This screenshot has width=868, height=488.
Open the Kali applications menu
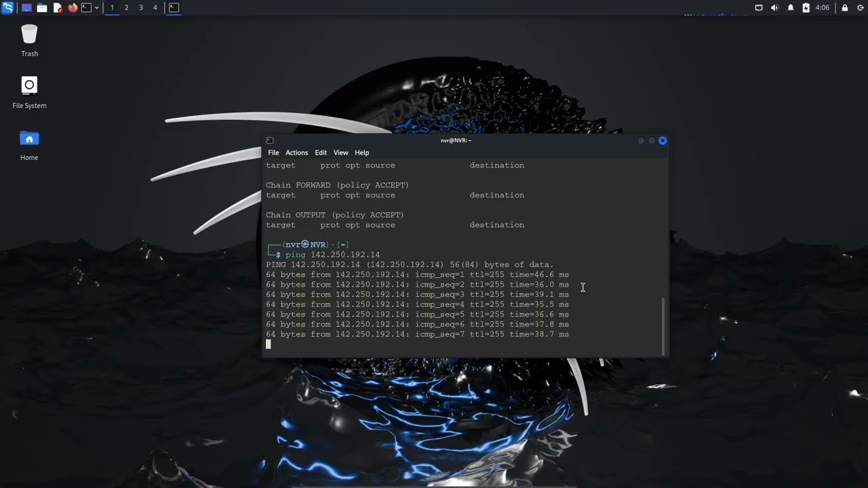[x=7, y=7]
